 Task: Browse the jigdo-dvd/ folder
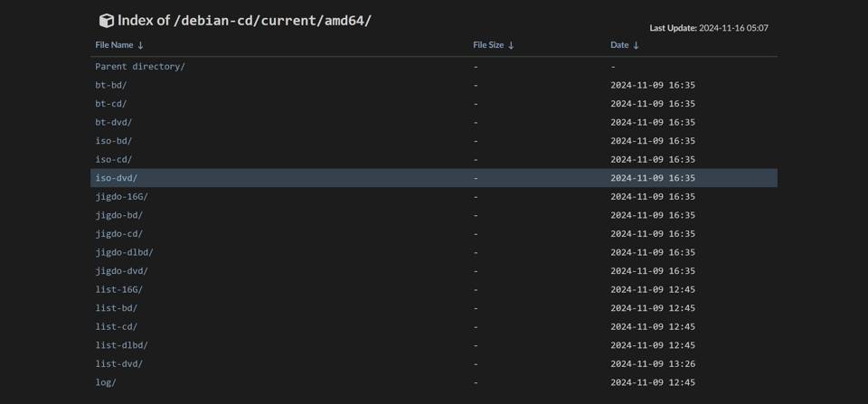pos(121,271)
